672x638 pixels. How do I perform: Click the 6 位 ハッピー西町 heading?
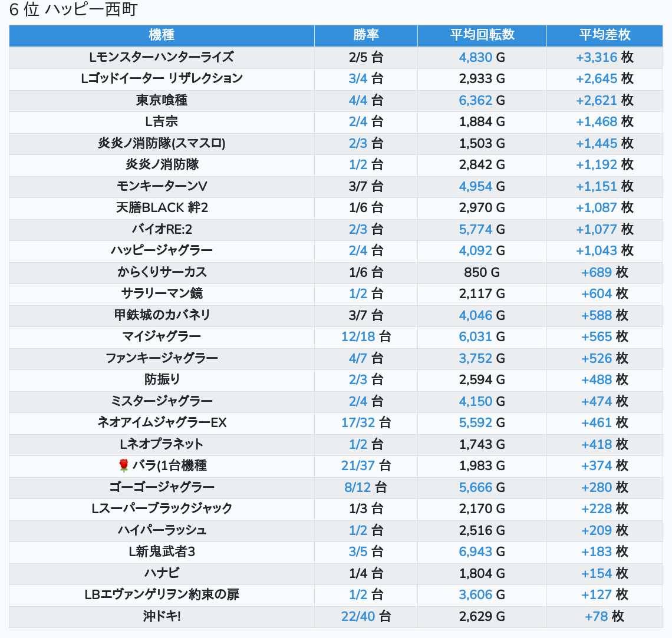pos(74,10)
